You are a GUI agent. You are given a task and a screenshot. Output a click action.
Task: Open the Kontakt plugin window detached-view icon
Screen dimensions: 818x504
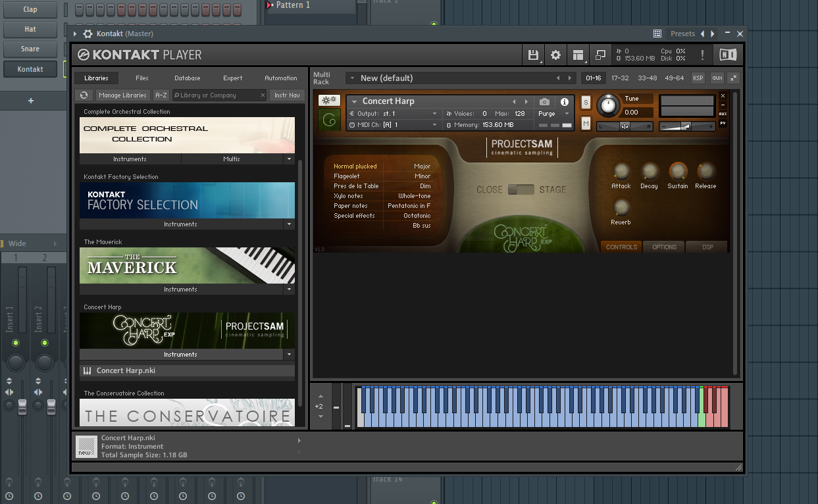tap(657, 34)
